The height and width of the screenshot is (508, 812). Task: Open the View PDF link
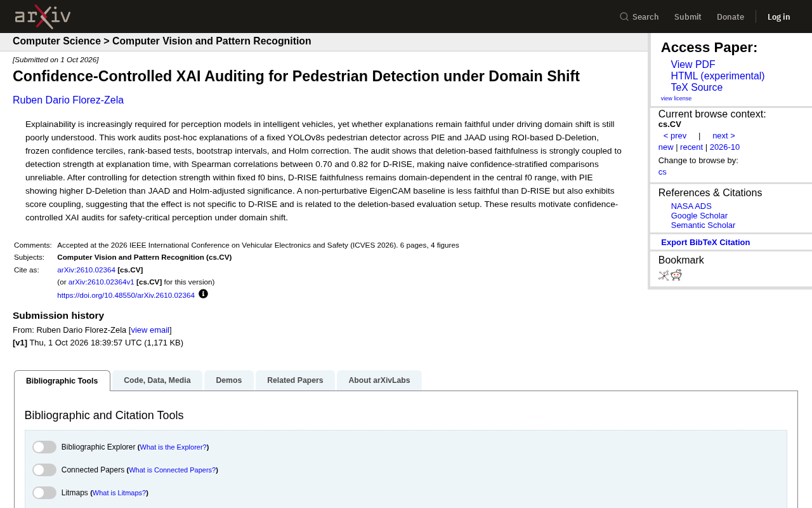693,65
